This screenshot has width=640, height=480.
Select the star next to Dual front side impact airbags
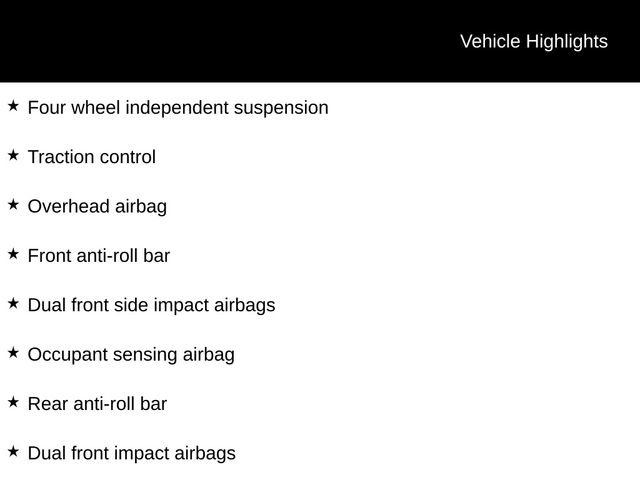coord(13,303)
